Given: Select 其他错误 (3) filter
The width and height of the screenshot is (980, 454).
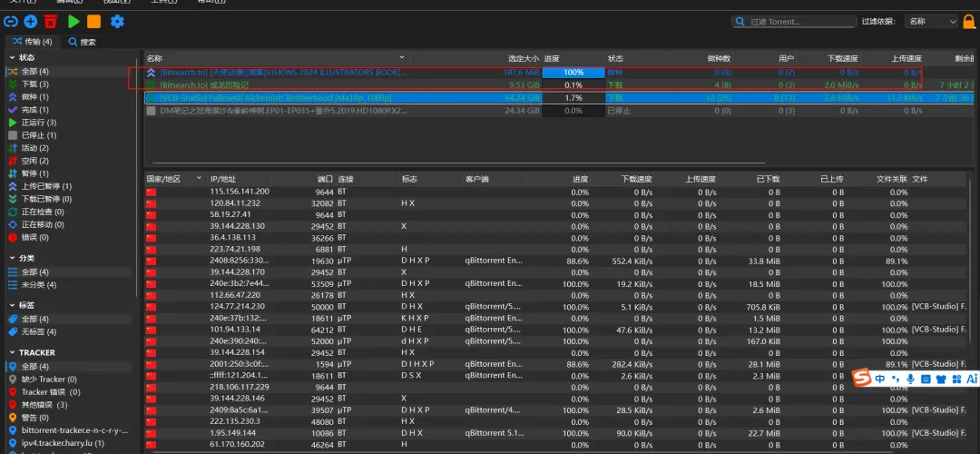Looking at the screenshot, I should (x=69, y=405).
